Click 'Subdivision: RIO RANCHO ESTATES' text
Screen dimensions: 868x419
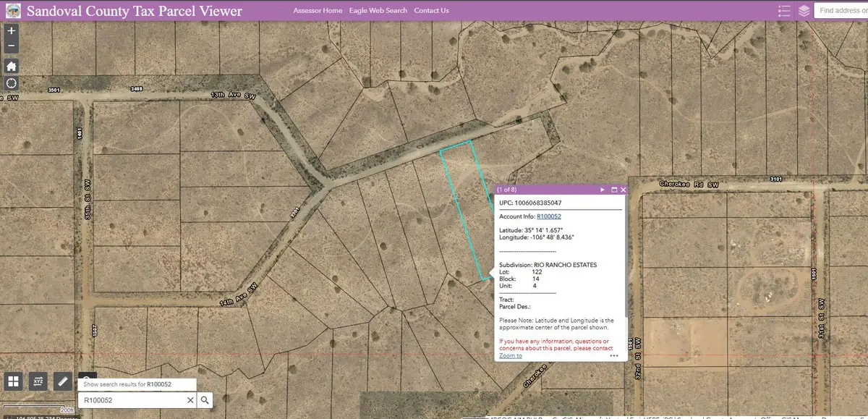(548, 265)
